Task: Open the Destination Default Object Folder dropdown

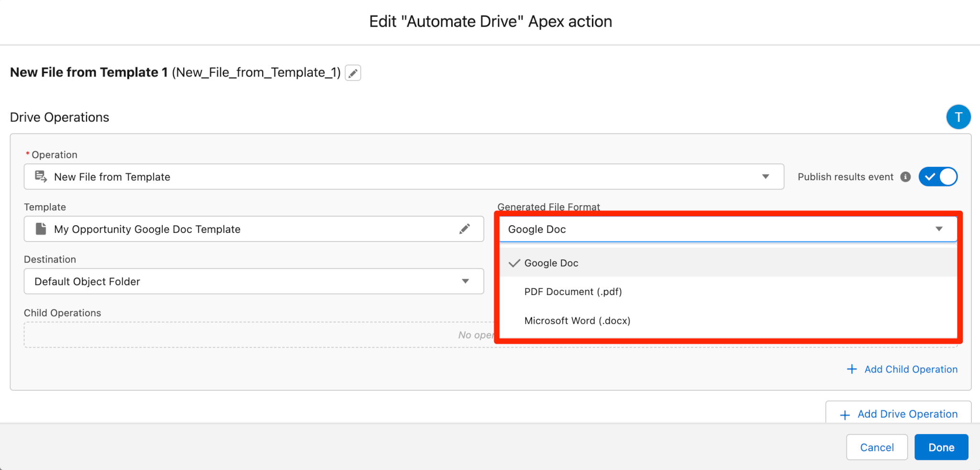Action: pyautogui.click(x=254, y=281)
